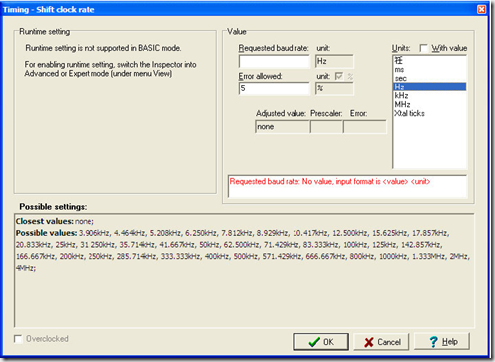
Task: Select kHz in the Units list
Action: click(x=429, y=96)
